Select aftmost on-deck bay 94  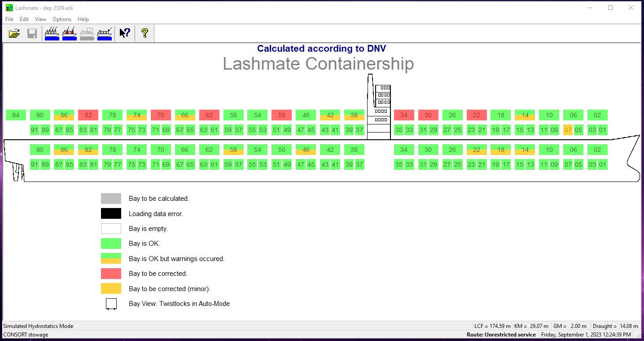pyautogui.click(x=16, y=115)
